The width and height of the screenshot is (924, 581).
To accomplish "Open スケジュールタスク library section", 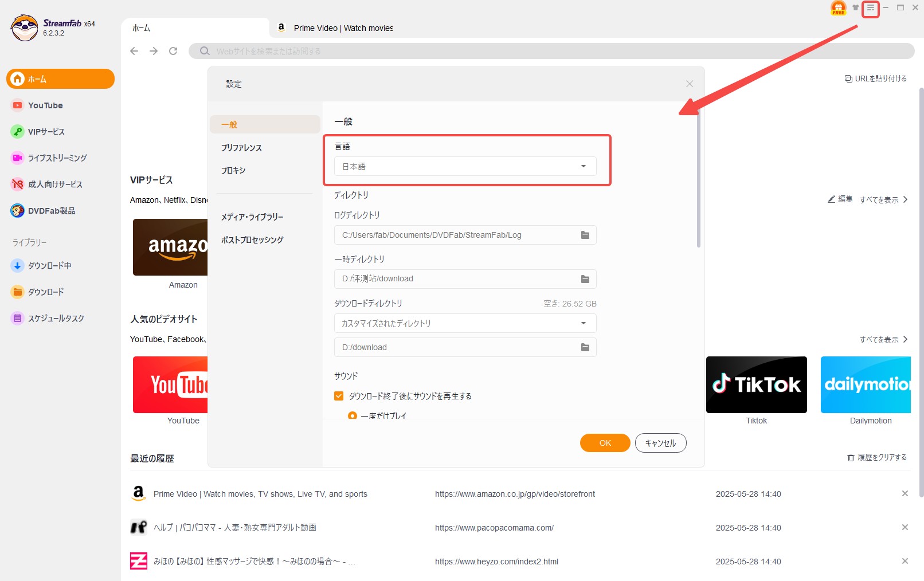I will pos(60,318).
